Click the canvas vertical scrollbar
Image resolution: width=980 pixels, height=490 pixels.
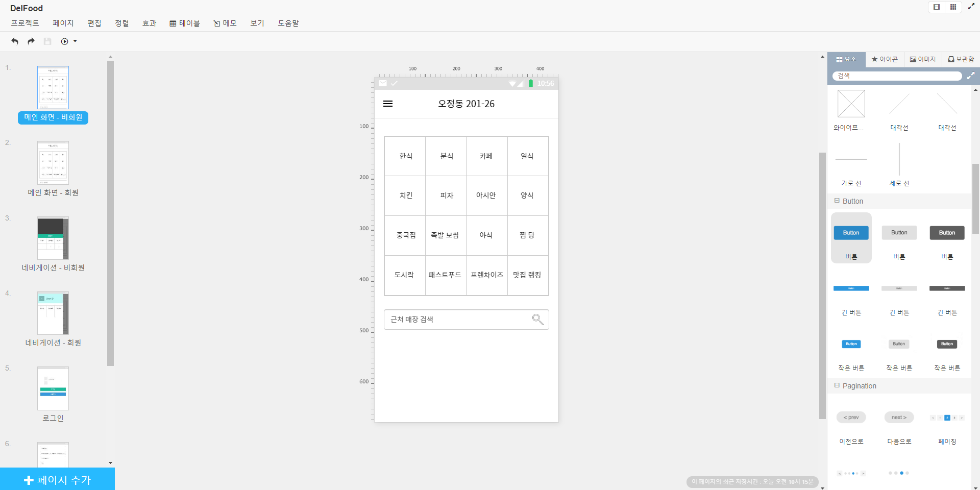click(822, 286)
